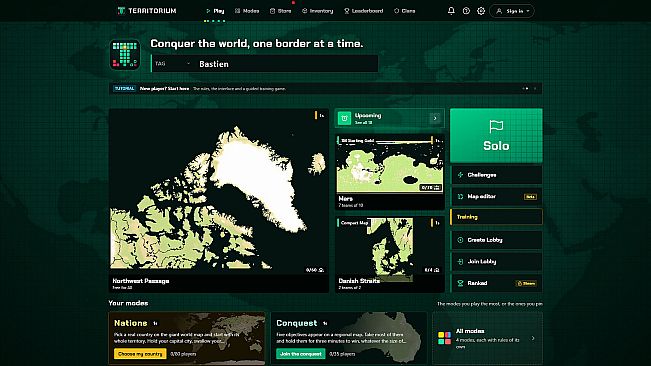This screenshot has width=651, height=366.
Task: Click the arrow on the tutorial banner
Action: click(x=526, y=88)
